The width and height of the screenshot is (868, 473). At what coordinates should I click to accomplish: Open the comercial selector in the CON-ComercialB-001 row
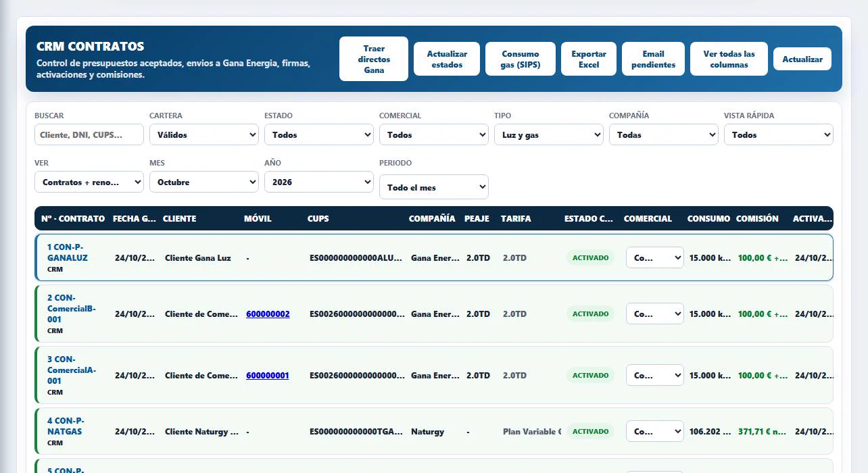pyautogui.click(x=655, y=314)
